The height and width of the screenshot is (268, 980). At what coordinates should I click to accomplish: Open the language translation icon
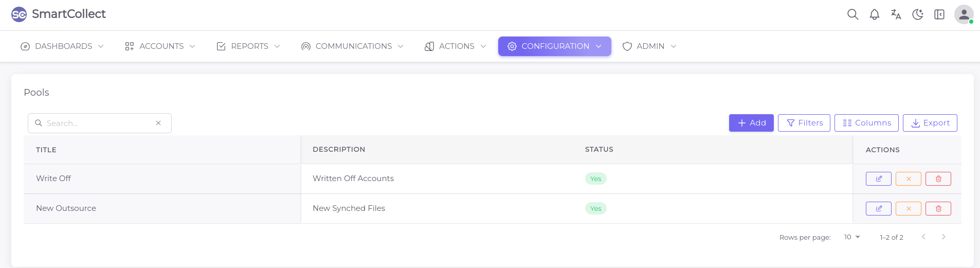(x=896, y=14)
